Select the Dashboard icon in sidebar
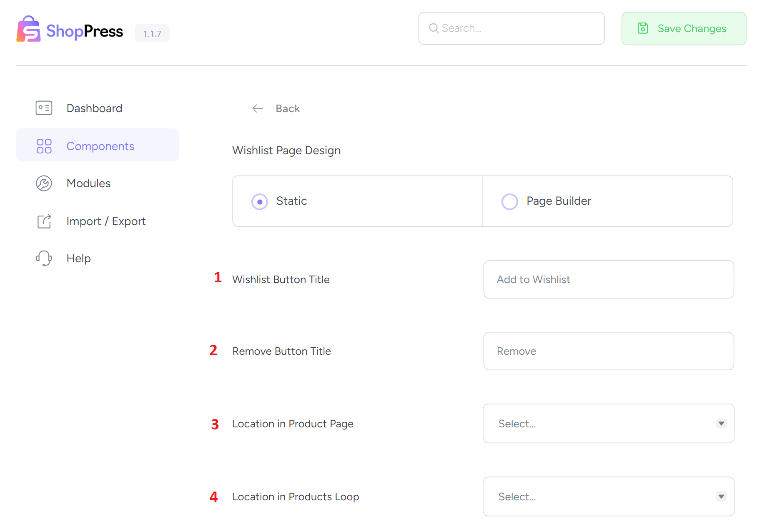 tap(43, 108)
